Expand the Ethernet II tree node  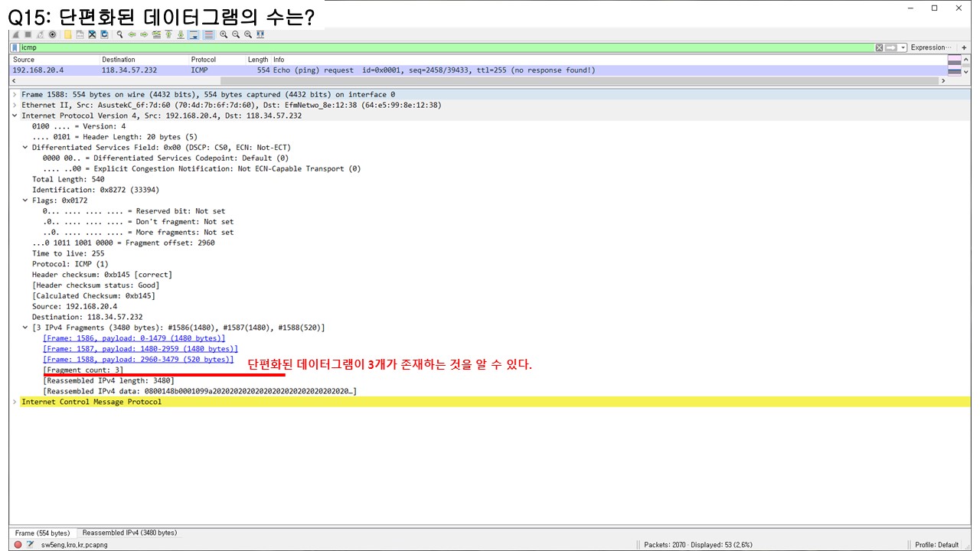[x=15, y=106]
